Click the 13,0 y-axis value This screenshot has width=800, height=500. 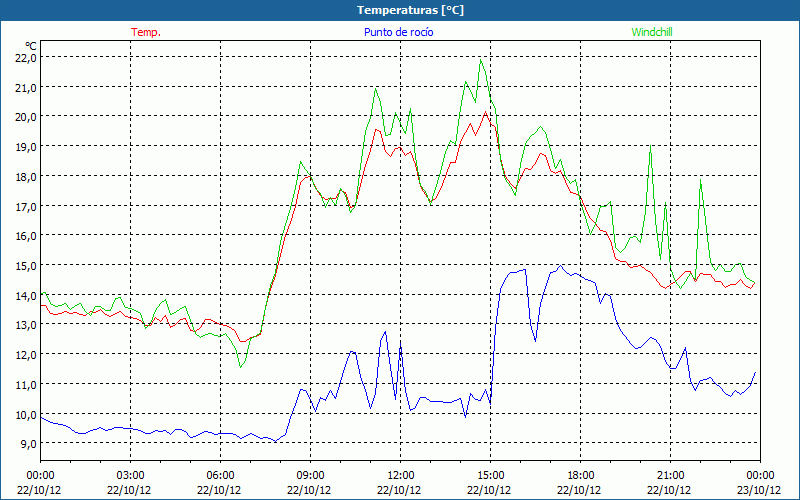coord(26,325)
